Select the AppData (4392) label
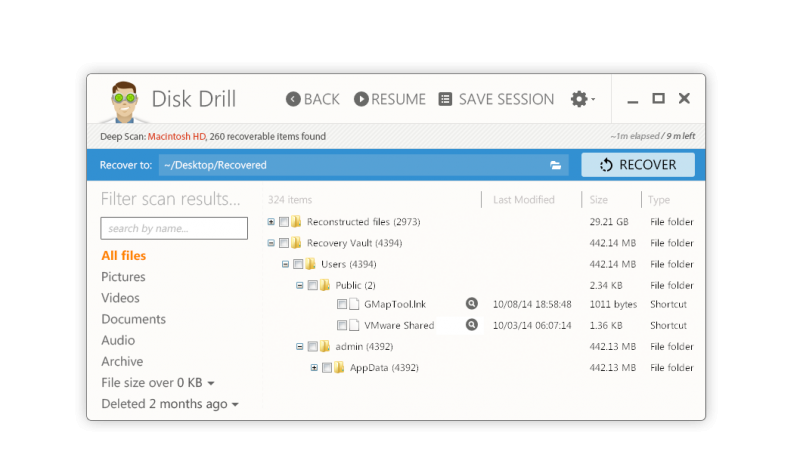 pyautogui.click(x=384, y=367)
